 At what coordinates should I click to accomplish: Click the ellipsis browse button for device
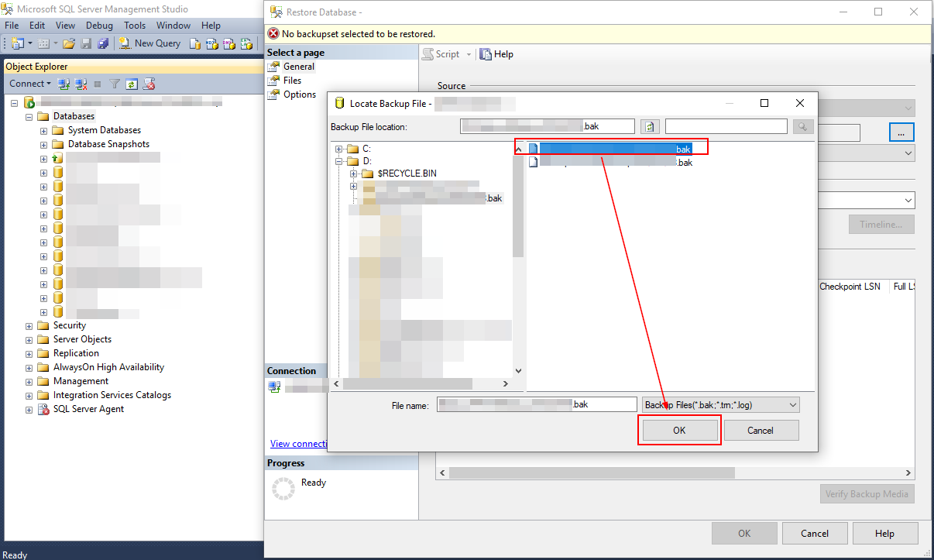(x=901, y=132)
